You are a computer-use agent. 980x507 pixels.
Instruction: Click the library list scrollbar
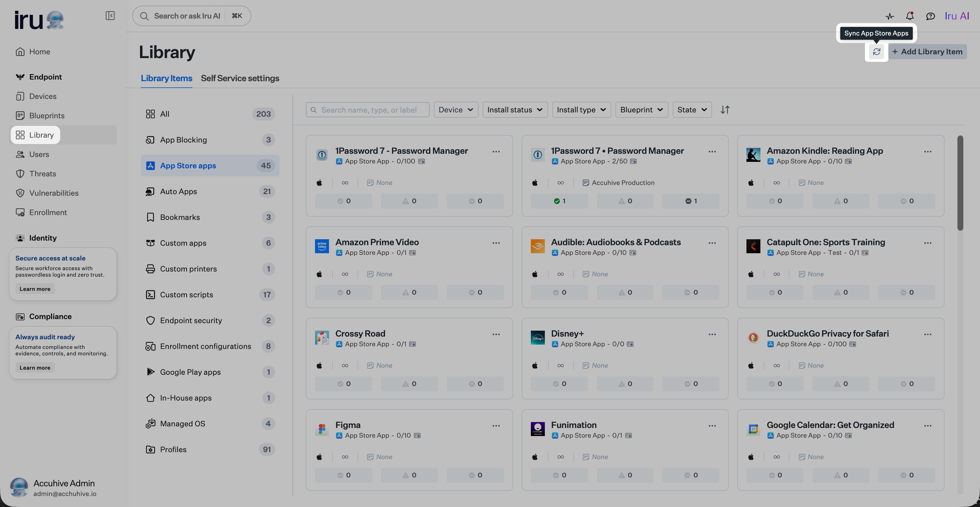click(x=960, y=183)
